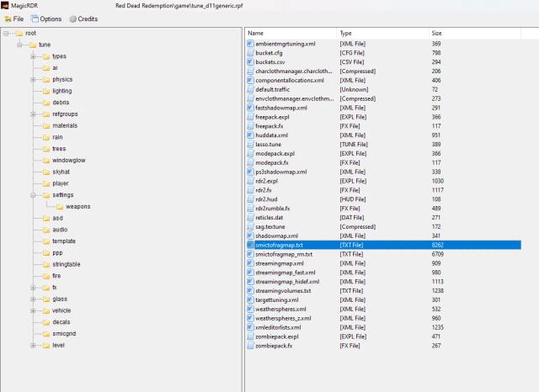Click the file icon of shadowmap.xml
The height and width of the screenshot is (392, 539).
click(250, 236)
